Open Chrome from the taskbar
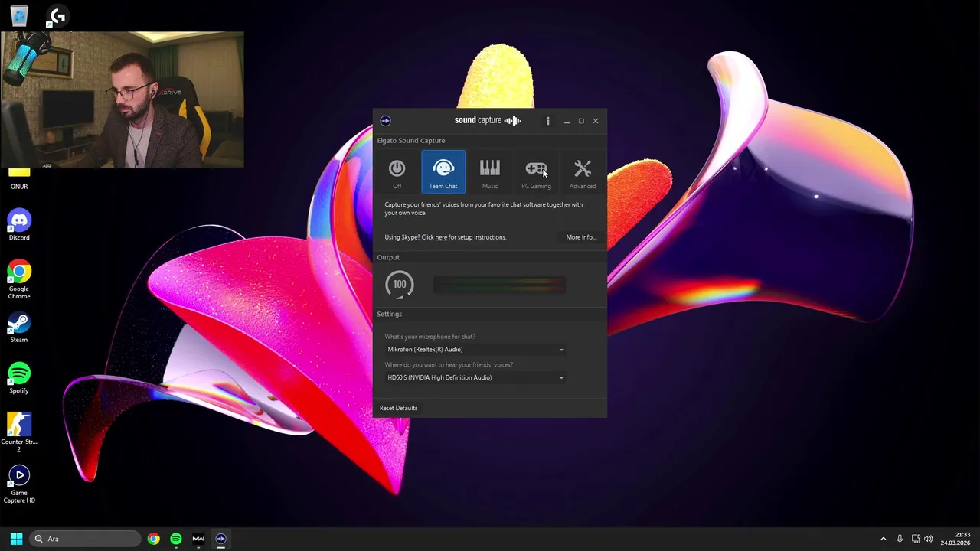Viewport: 980px width, 551px height. [154, 539]
